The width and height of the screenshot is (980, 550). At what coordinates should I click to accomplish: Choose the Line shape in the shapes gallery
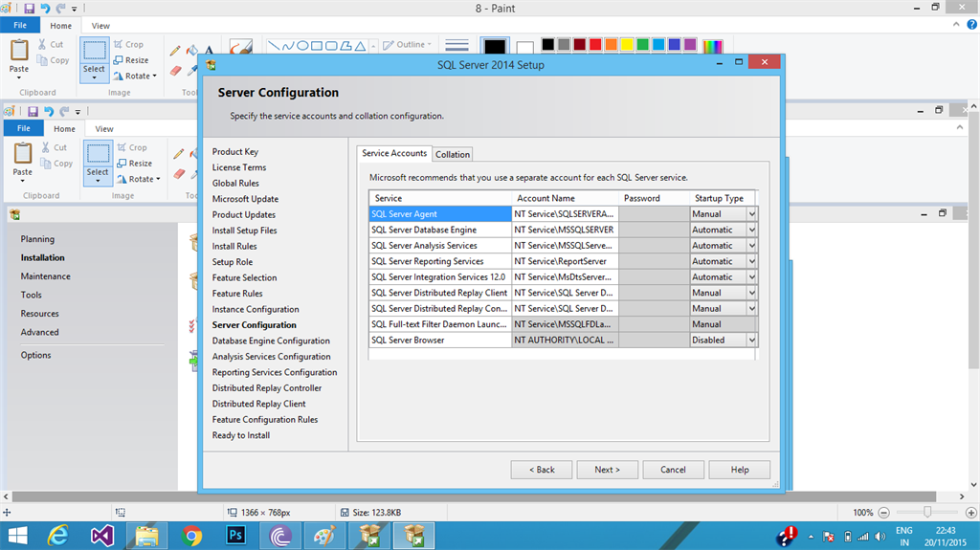(x=273, y=46)
